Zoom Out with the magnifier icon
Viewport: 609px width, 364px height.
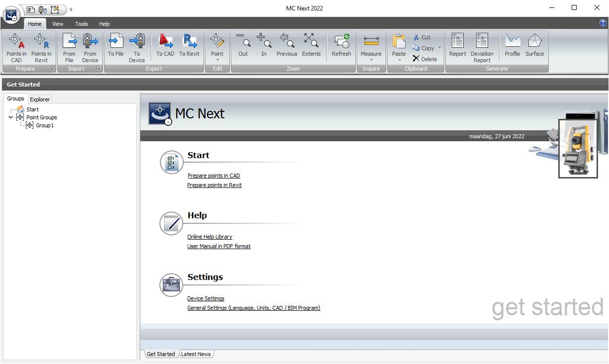tap(243, 45)
